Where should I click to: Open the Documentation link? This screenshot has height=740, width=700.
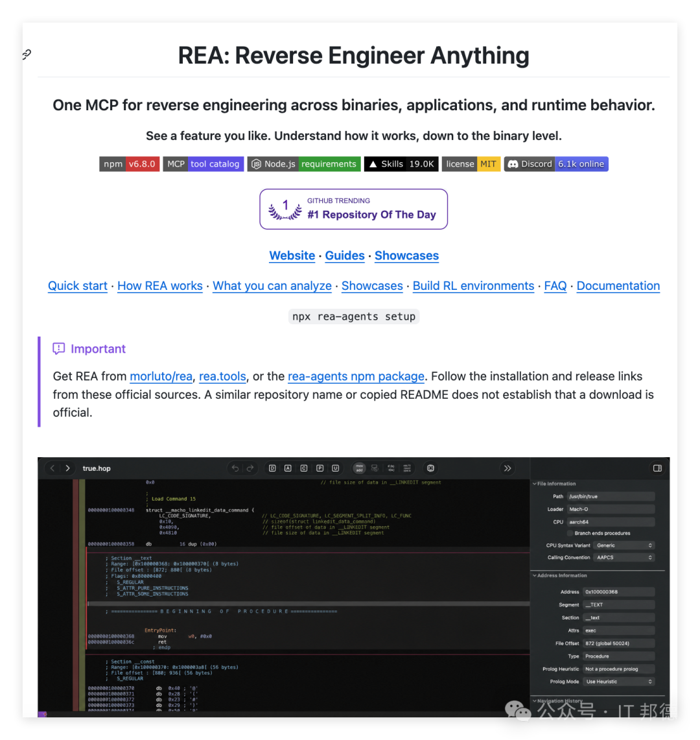618,286
